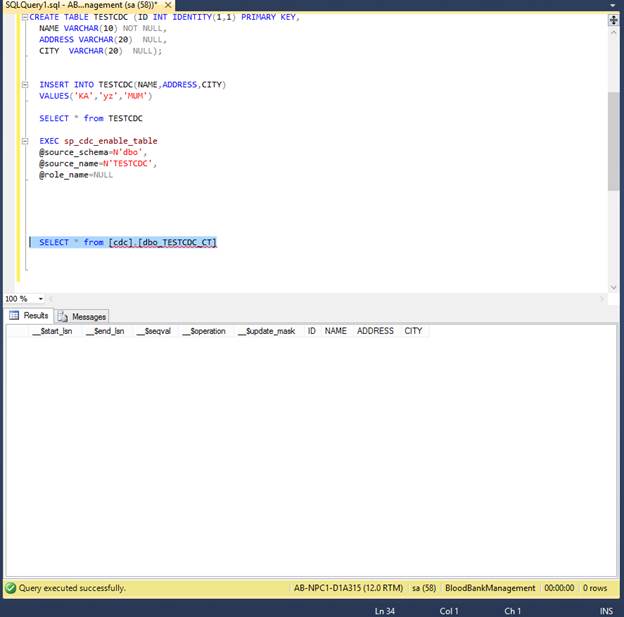Screen dimensions: 624x617
Task: Click the editor vertical scrollbar thumb
Action: coord(613,141)
